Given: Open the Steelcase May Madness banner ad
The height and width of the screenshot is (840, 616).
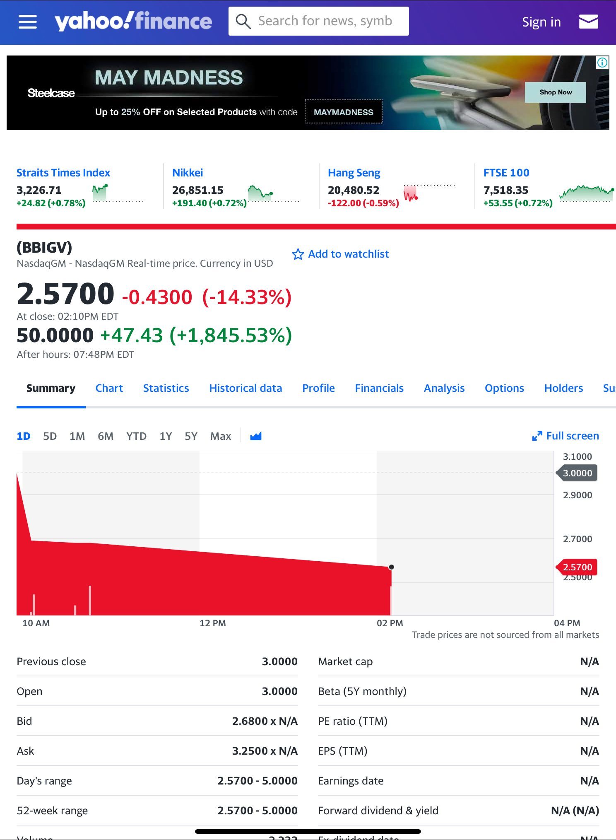Looking at the screenshot, I should [308, 93].
